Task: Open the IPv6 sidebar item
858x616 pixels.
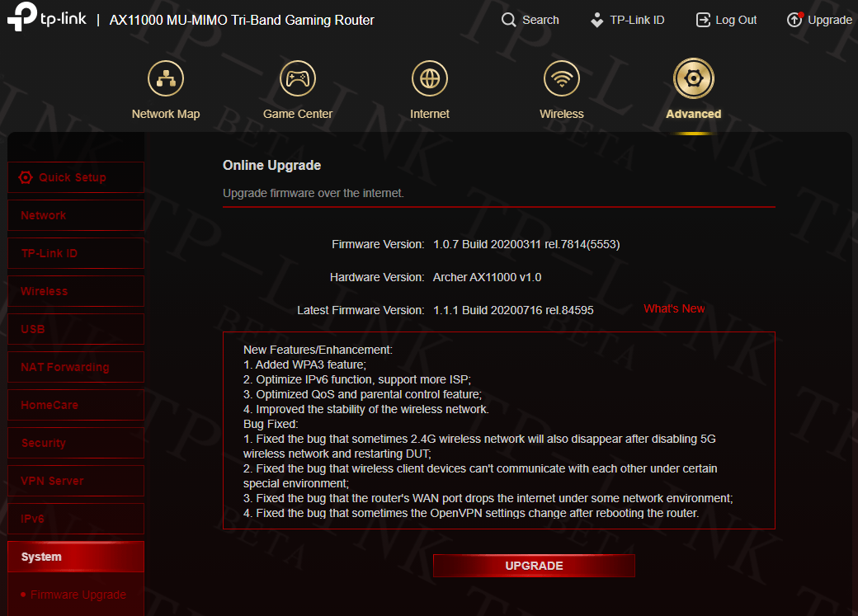Action: (76, 519)
